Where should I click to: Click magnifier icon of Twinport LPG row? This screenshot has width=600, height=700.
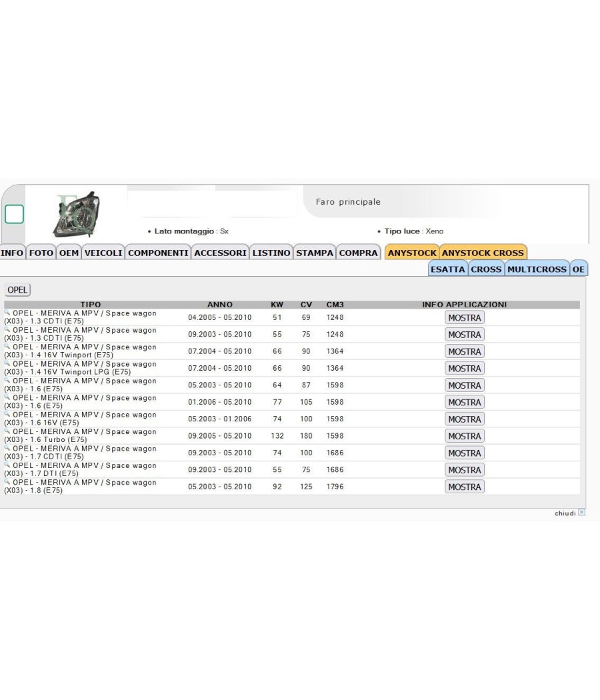[7, 363]
